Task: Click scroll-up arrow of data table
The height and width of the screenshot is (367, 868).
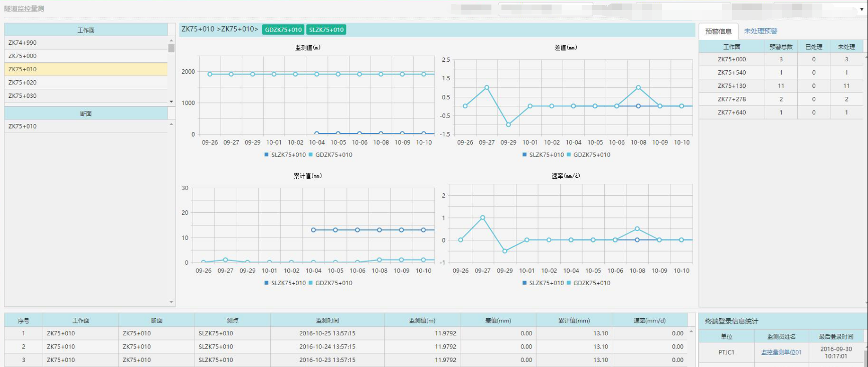Action: pyautogui.click(x=691, y=331)
